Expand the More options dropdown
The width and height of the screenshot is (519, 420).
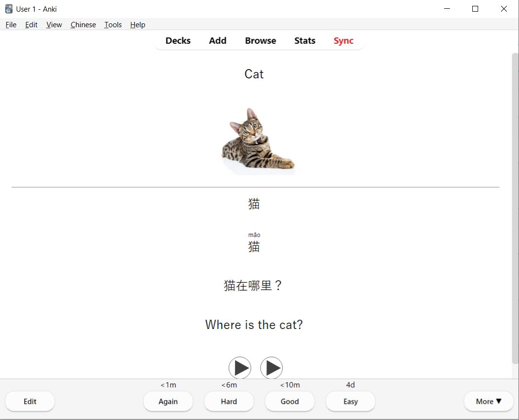tap(488, 402)
